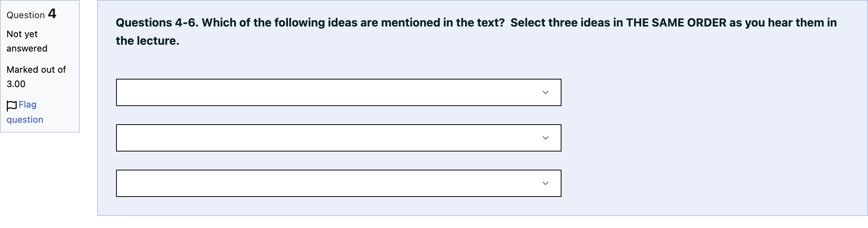Click the chevron arrow in the middle answer dropdown
Image resolution: width=868 pixels, height=228 pixels.
[546, 138]
